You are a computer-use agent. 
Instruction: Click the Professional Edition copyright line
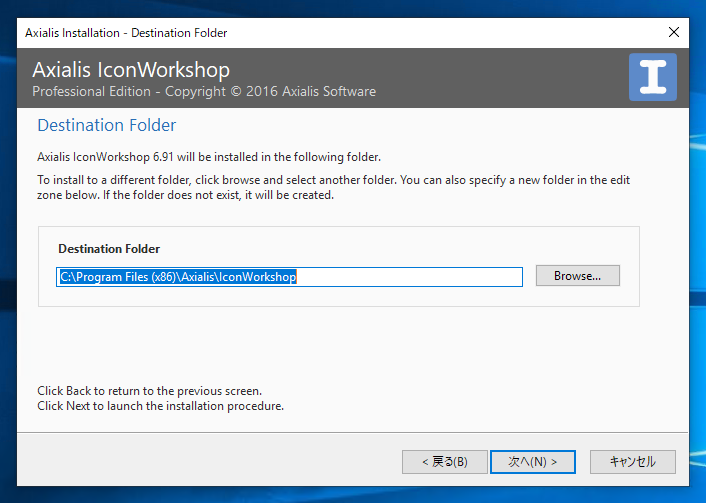point(204,91)
